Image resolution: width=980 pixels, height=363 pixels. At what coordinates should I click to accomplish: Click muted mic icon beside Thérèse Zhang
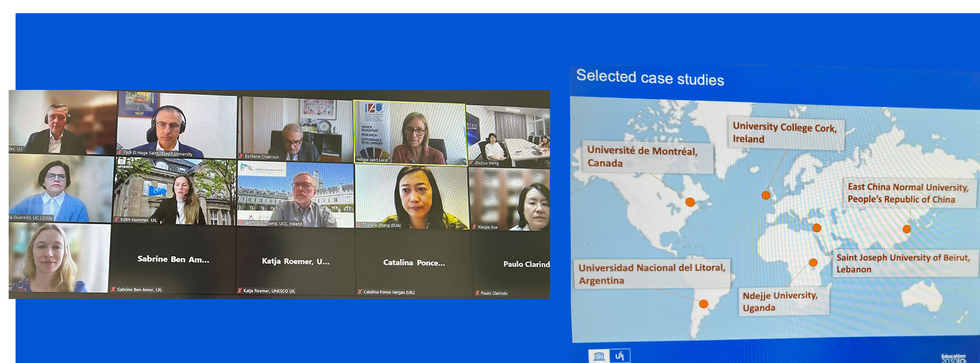[359, 225]
